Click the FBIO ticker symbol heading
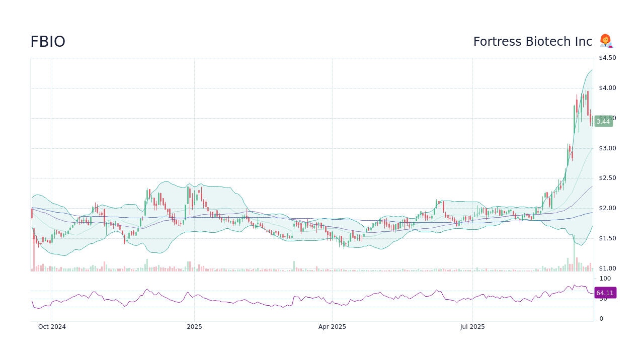The width and height of the screenshot is (644, 362). [47, 41]
